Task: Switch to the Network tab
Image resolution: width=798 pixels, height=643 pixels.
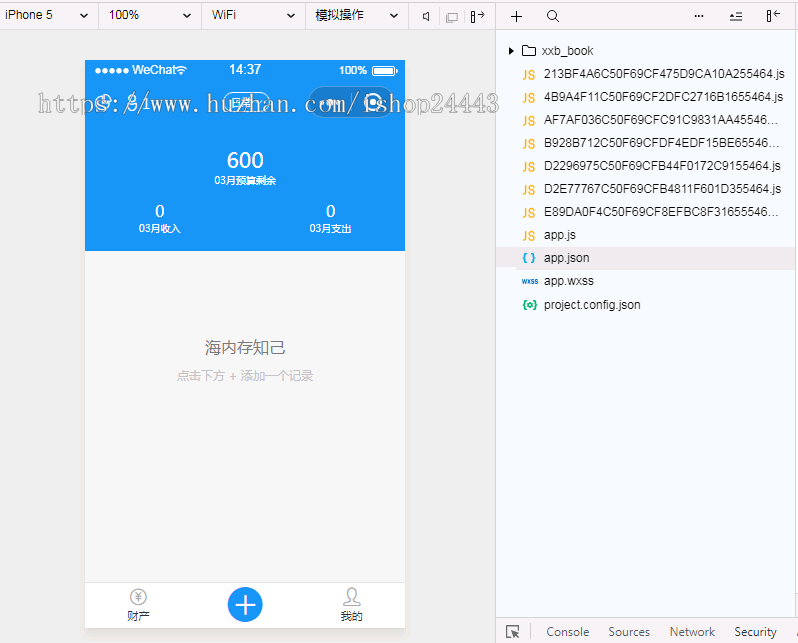Action: pos(692,631)
